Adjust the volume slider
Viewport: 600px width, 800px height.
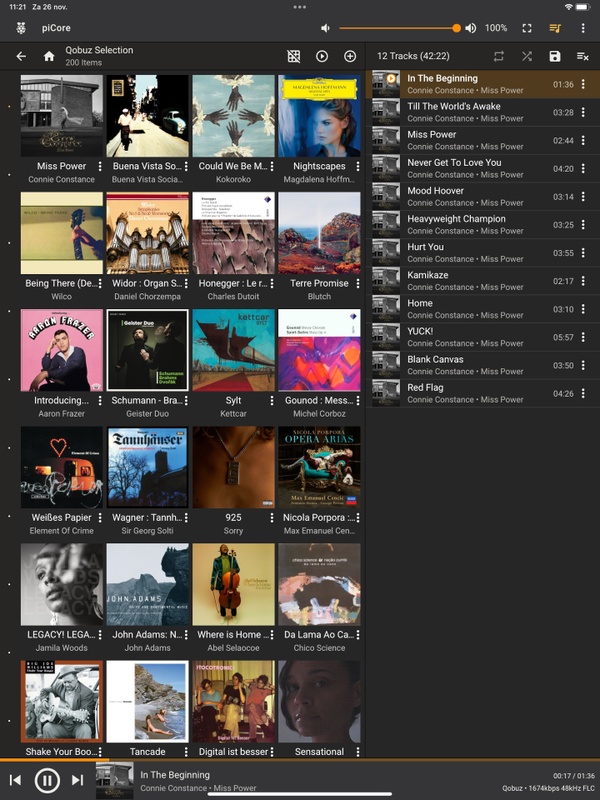tap(398, 28)
